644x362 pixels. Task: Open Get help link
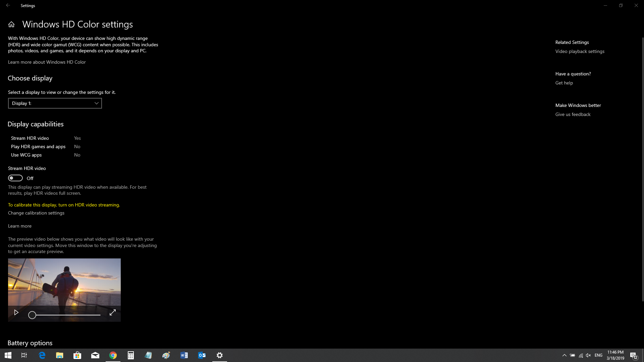tap(564, 83)
